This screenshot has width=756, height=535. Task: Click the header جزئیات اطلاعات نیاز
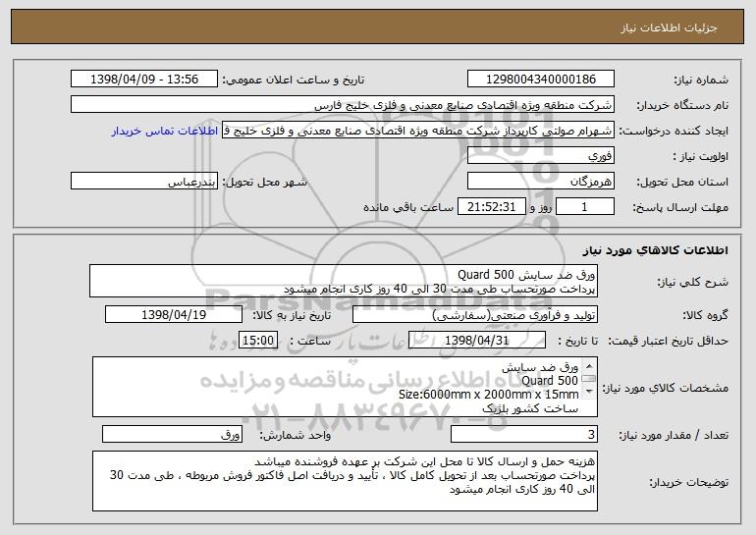pyautogui.click(x=669, y=27)
